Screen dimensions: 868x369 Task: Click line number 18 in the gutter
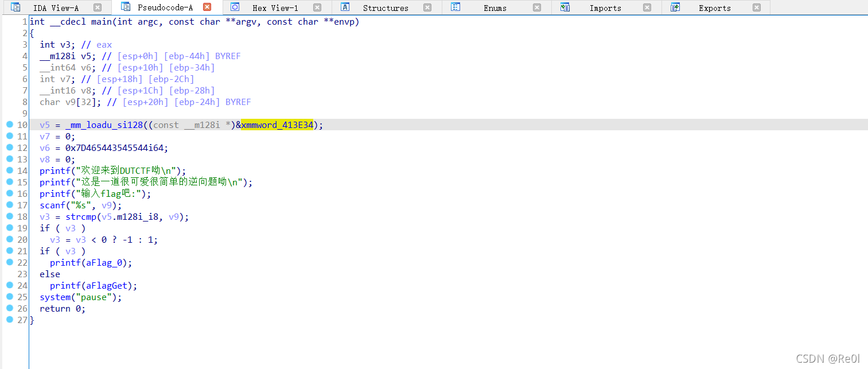[22, 216]
